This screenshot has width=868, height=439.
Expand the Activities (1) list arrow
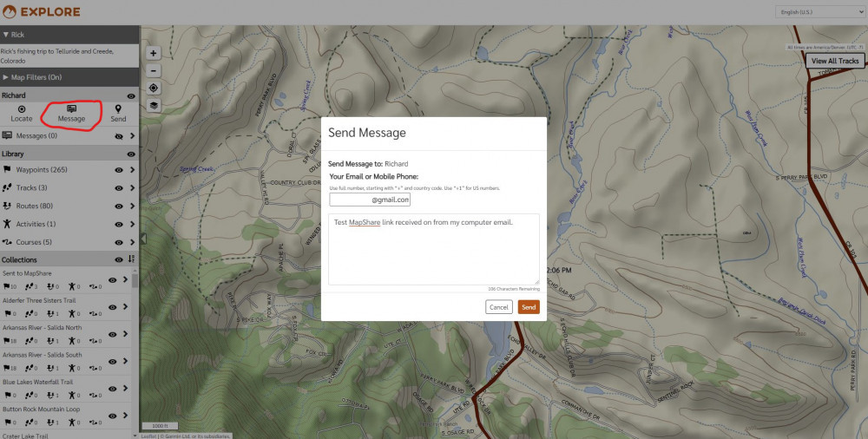pos(132,224)
